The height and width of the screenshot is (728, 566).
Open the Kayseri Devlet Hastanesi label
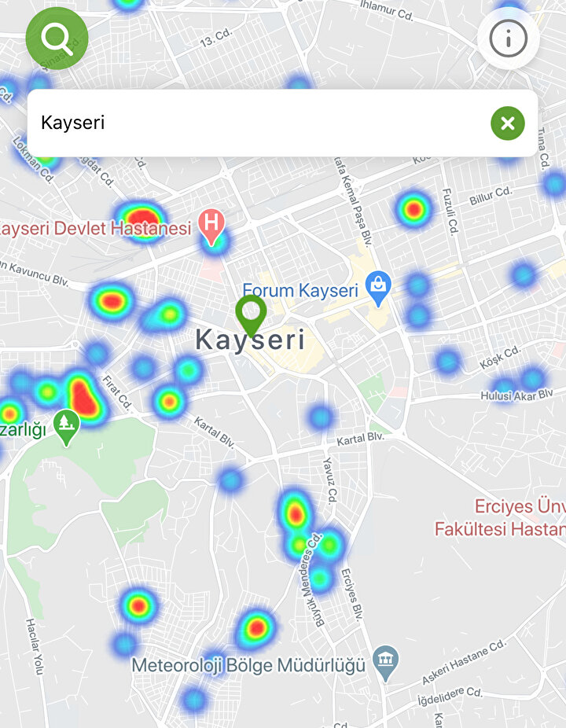96,229
